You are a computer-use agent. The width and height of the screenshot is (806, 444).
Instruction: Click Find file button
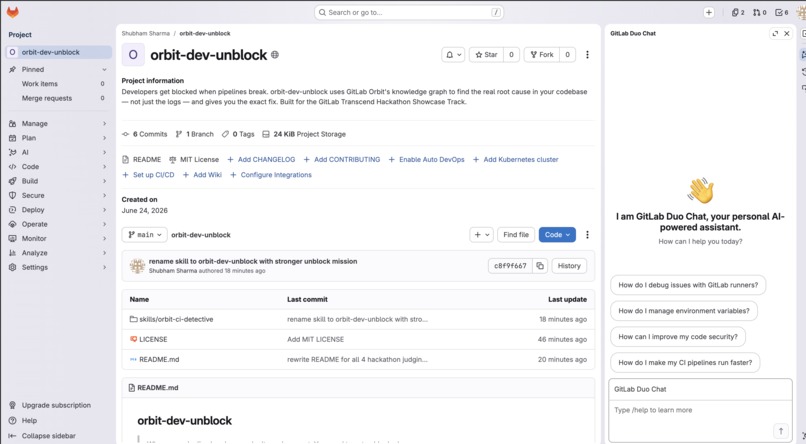pyautogui.click(x=516, y=235)
